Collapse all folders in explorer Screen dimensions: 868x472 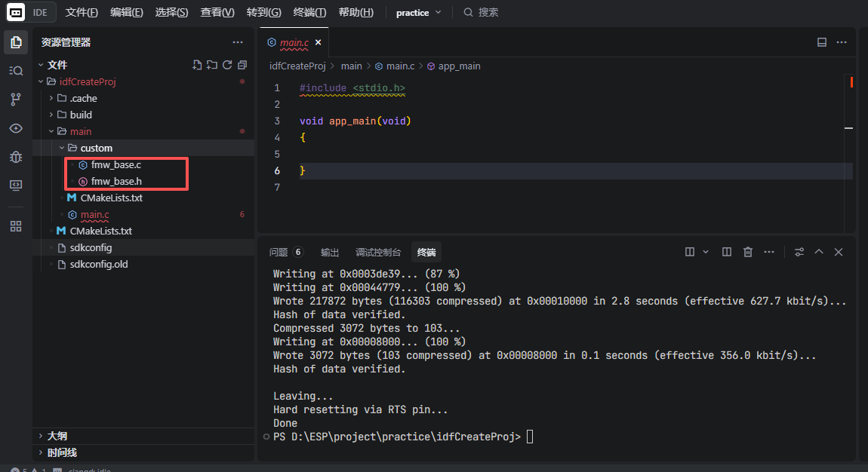tap(242, 65)
